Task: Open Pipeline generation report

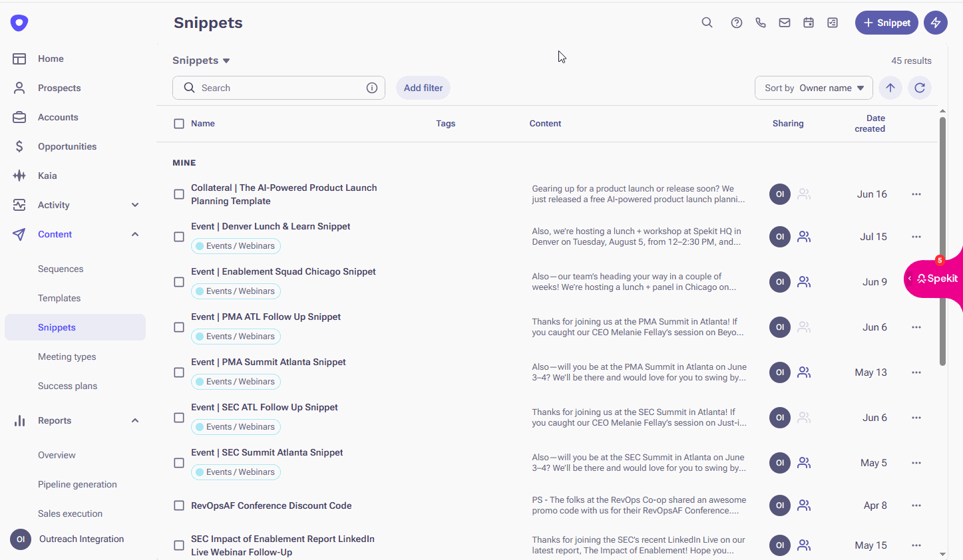Action: 77,484
